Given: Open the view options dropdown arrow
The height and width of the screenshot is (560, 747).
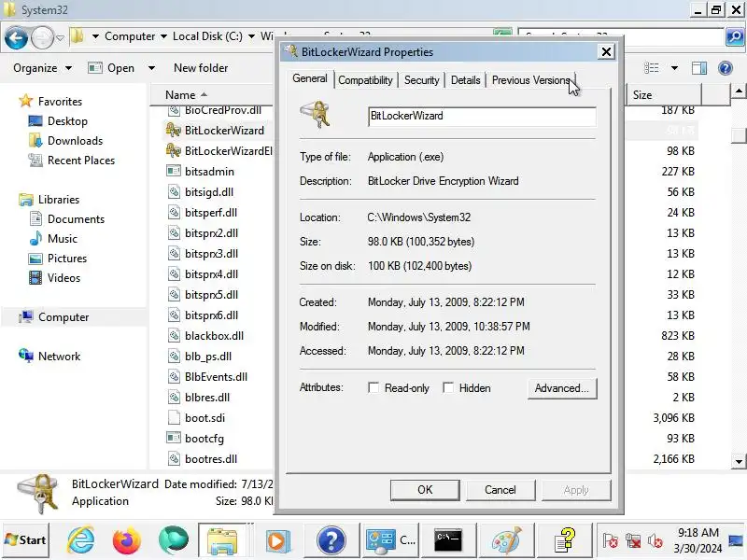Looking at the screenshot, I should point(674,68).
